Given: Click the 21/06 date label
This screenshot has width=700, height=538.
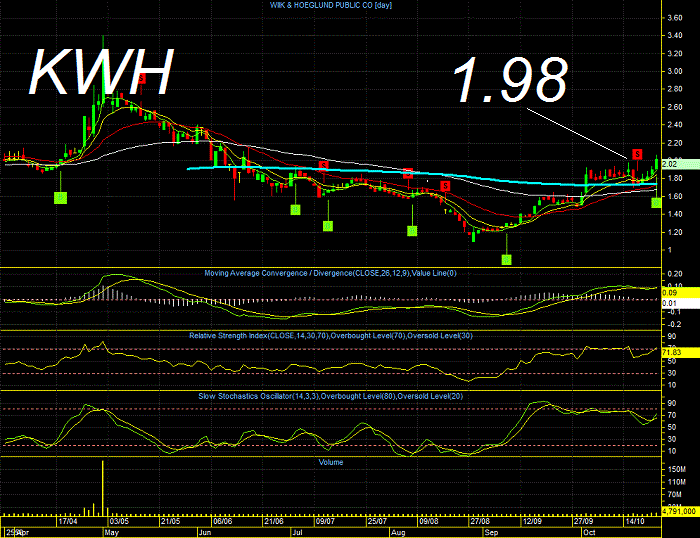Looking at the screenshot, I should click(x=274, y=521).
